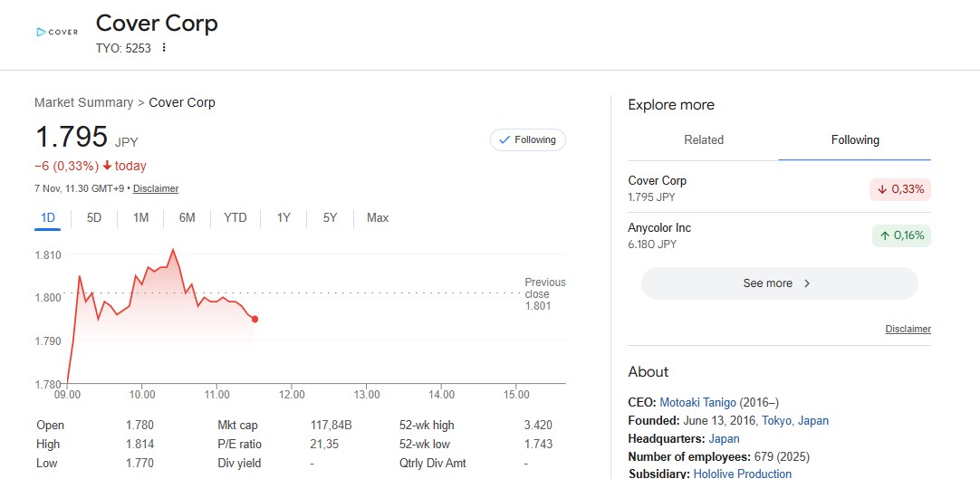Select the Max chart range tab

[x=378, y=218]
